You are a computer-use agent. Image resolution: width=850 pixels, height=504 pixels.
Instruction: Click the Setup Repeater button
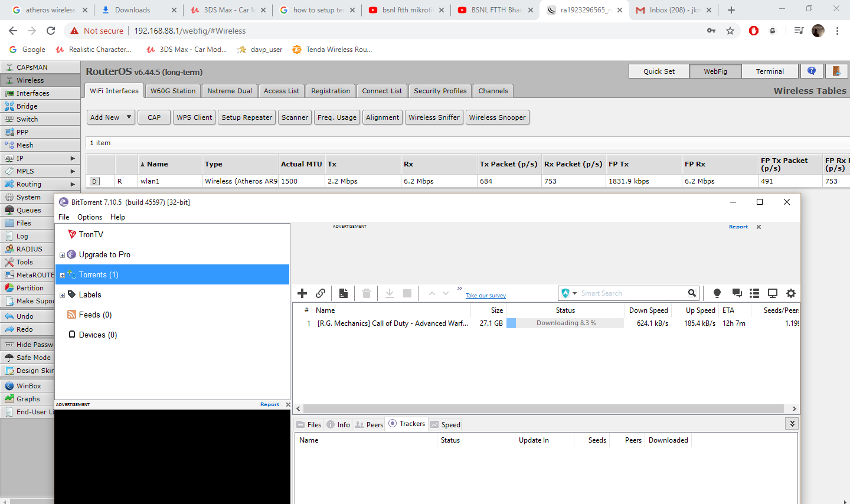point(247,117)
